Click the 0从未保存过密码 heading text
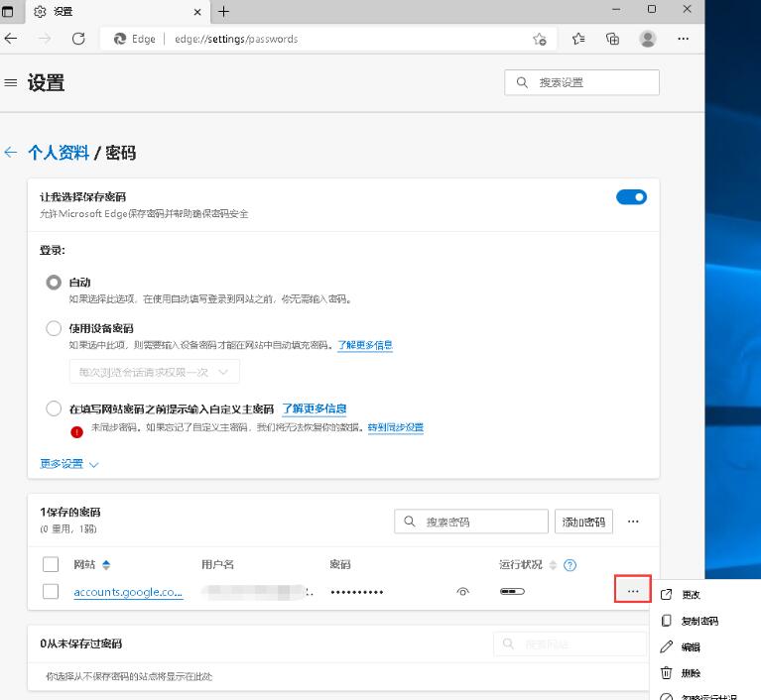The width and height of the screenshot is (761, 700). [x=80, y=643]
